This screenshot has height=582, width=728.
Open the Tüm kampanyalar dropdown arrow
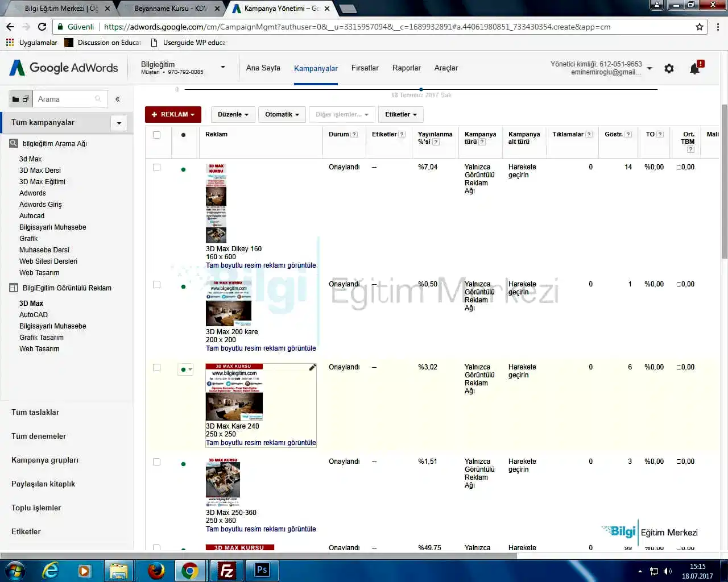pos(119,123)
